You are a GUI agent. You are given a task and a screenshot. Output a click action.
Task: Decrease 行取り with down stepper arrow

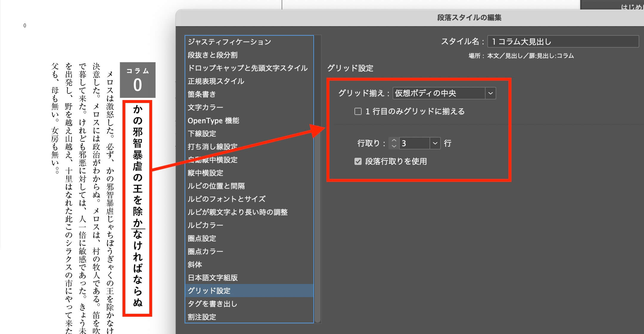point(394,146)
